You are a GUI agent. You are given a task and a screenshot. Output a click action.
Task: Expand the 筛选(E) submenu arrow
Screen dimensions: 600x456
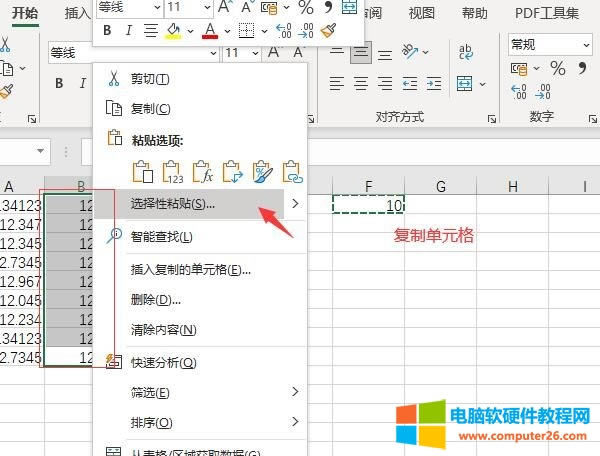point(295,392)
